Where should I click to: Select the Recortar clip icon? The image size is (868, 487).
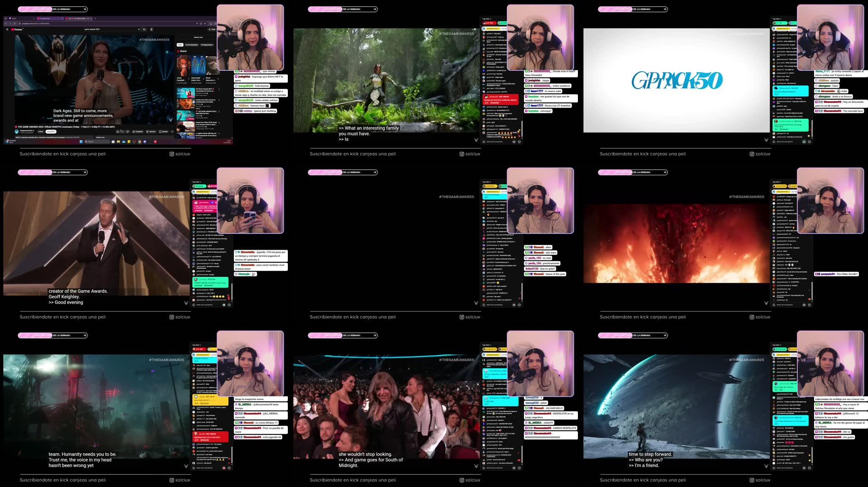(x=150, y=131)
